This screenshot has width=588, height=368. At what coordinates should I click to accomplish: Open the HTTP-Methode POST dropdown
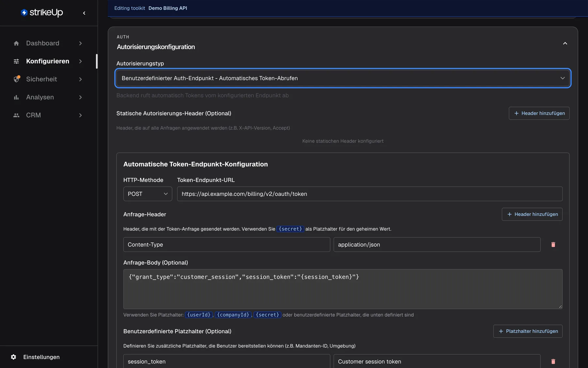pyautogui.click(x=148, y=194)
